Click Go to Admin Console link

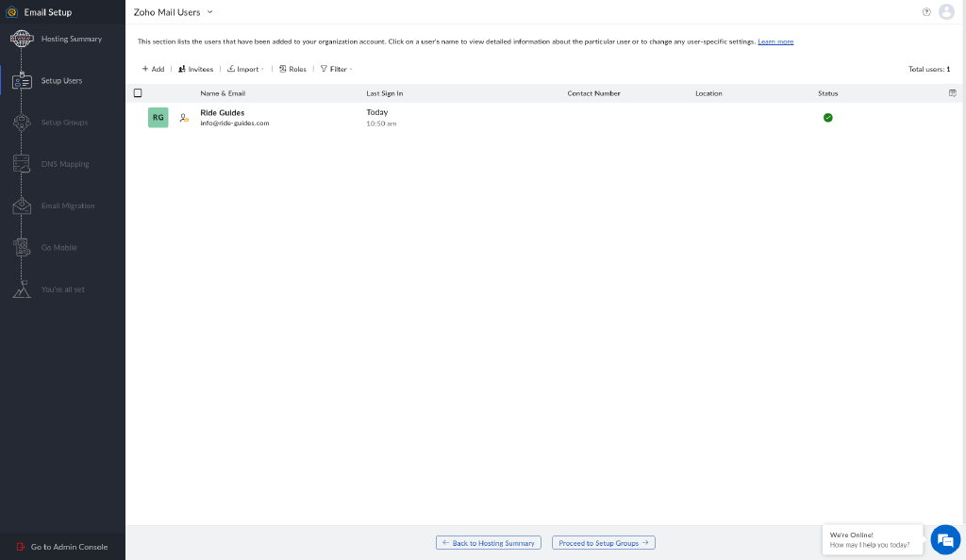point(69,547)
